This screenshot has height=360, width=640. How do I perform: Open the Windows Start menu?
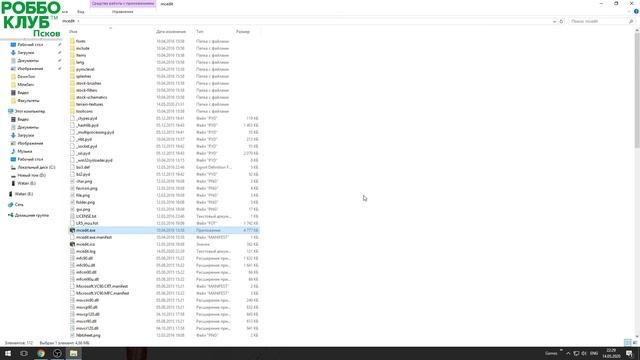point(8,353)
